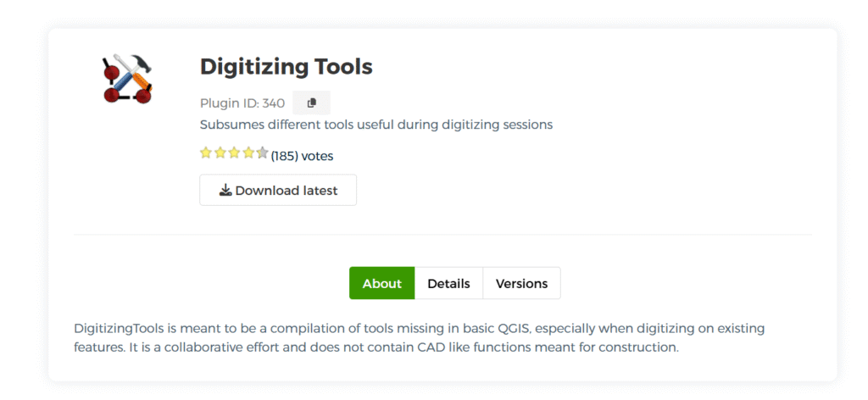
Task: Switch to the About tab
Action: pos(382,283)
